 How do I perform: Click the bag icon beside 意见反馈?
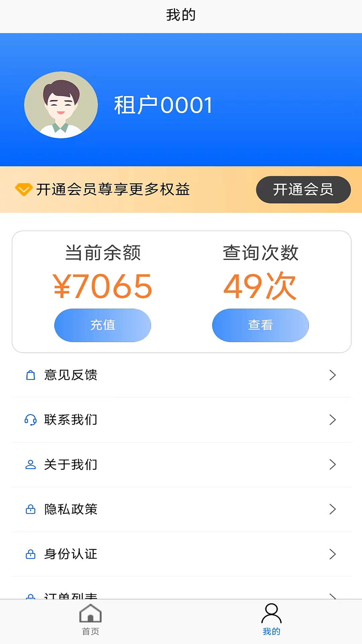click(x=31, y=375)
